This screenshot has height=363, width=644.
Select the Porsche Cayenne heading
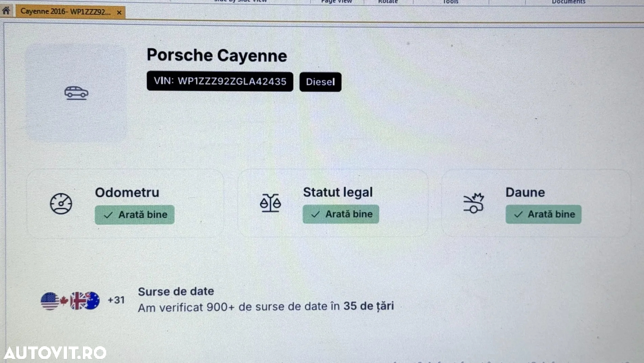[217, 55]
